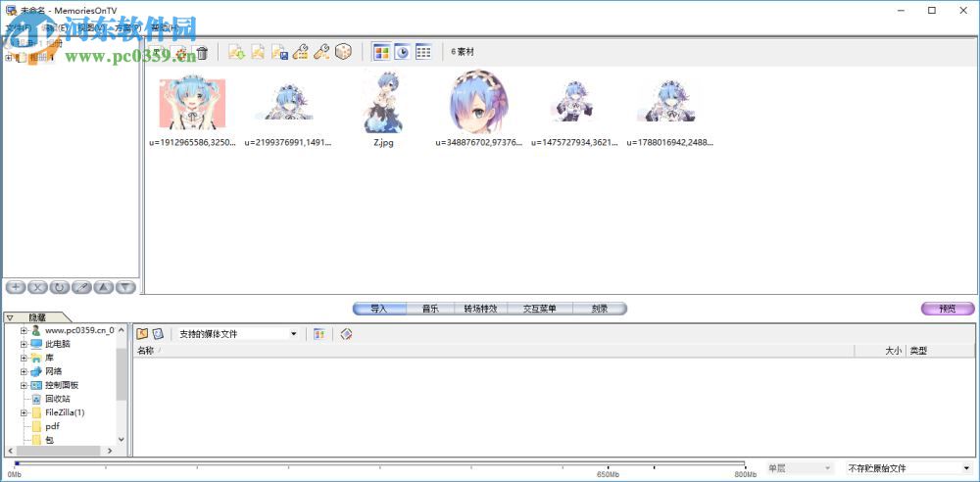
Task: Select the u=1475727934 thumbnail
Action: point(574,103)
